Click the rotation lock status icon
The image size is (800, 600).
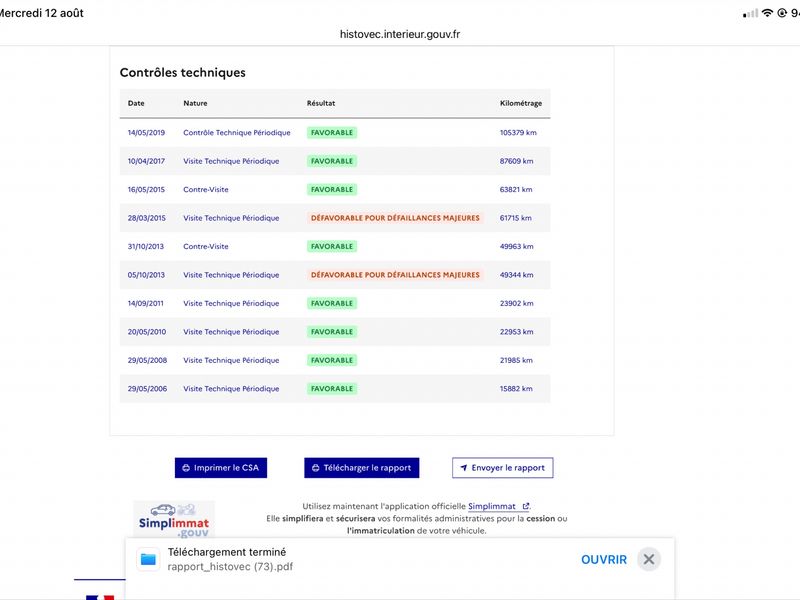pyautogui.click(x=782, y=13)
